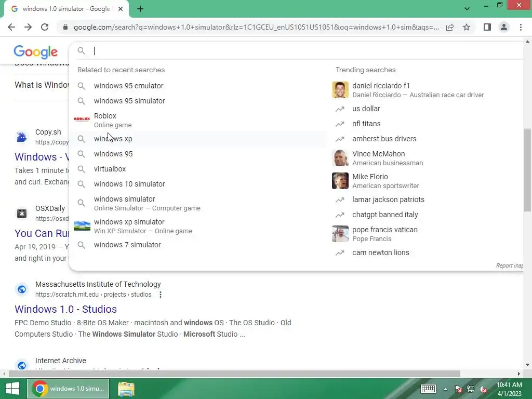Bookmark this page with the star icon
532x399 pixels.
point(467,27)
